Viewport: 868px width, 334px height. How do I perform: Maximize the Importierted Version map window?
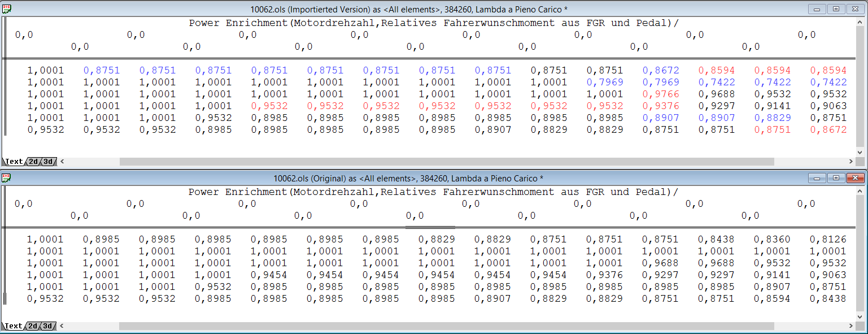pyautogui.click(x=836, y=8)
